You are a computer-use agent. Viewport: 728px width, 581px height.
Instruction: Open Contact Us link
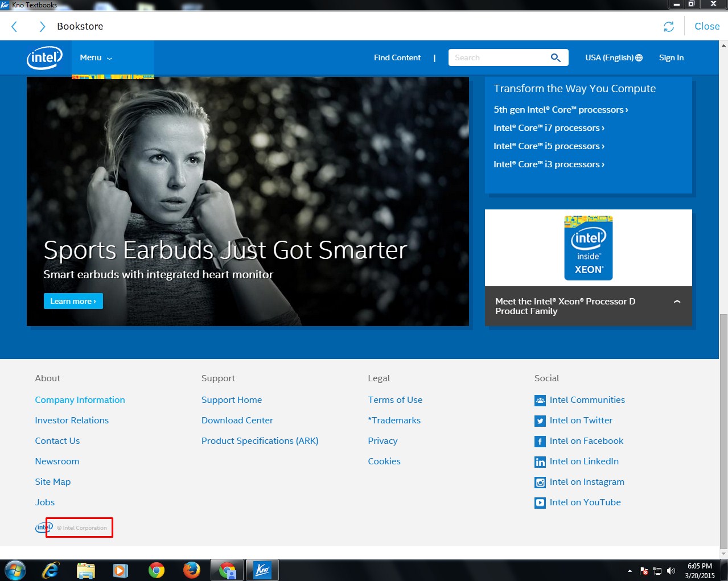pos(57,441)
